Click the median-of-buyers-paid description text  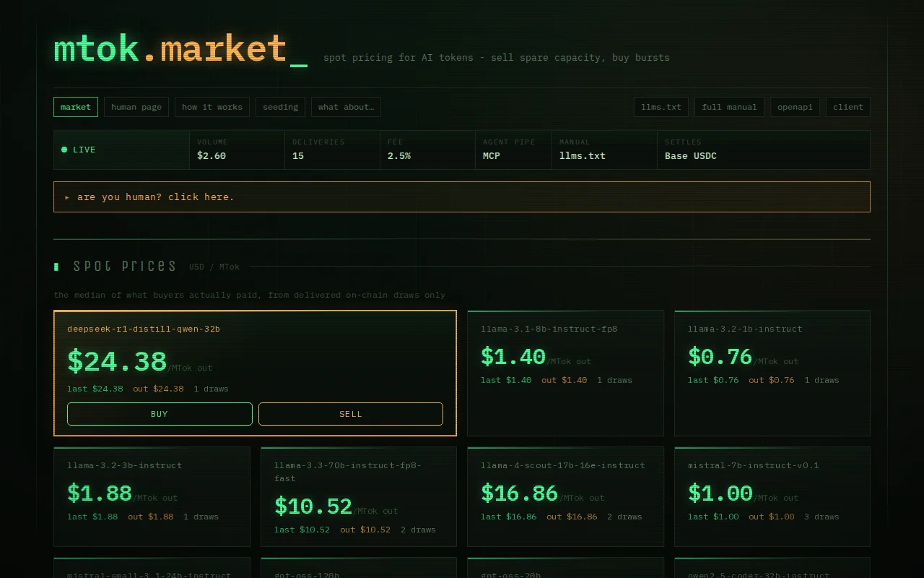coord(249,295)
